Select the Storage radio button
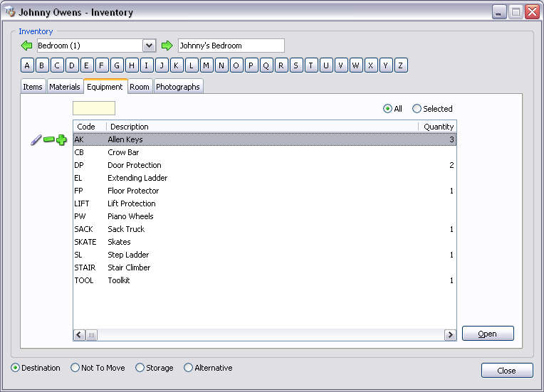The image size is (544, 392). (140, 368)
